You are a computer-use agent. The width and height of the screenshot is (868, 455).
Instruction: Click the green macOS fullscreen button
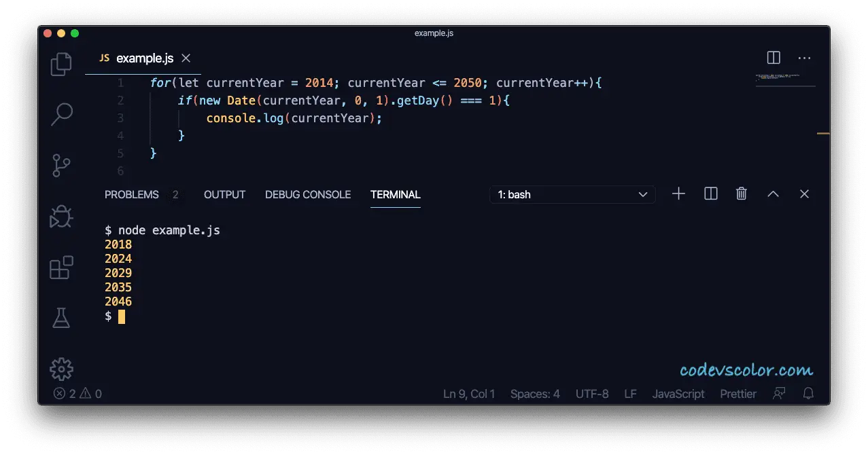(75, 33)
